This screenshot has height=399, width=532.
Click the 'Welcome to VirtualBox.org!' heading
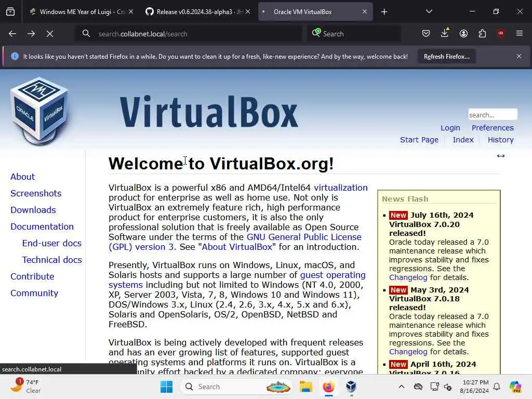pos(221,164)
